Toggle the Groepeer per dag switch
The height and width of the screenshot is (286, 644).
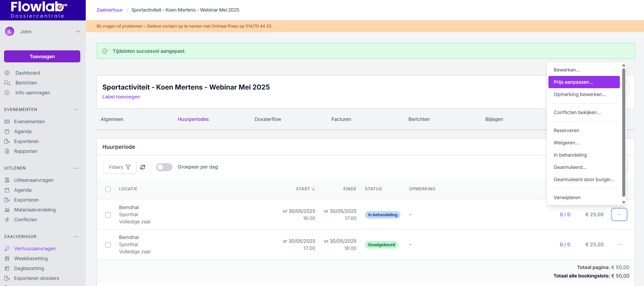164,167
